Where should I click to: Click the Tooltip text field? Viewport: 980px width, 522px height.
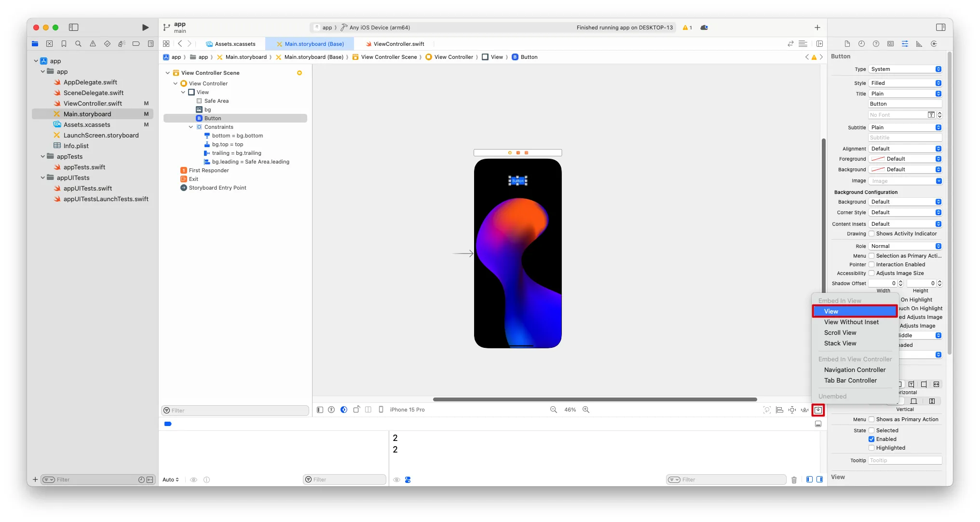tap(905, 460)
